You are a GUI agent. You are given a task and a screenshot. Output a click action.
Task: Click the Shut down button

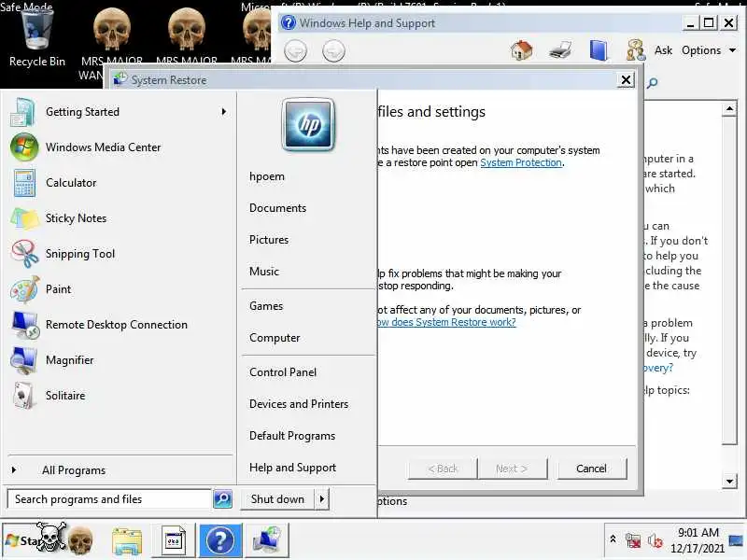[x=277, y=499]
